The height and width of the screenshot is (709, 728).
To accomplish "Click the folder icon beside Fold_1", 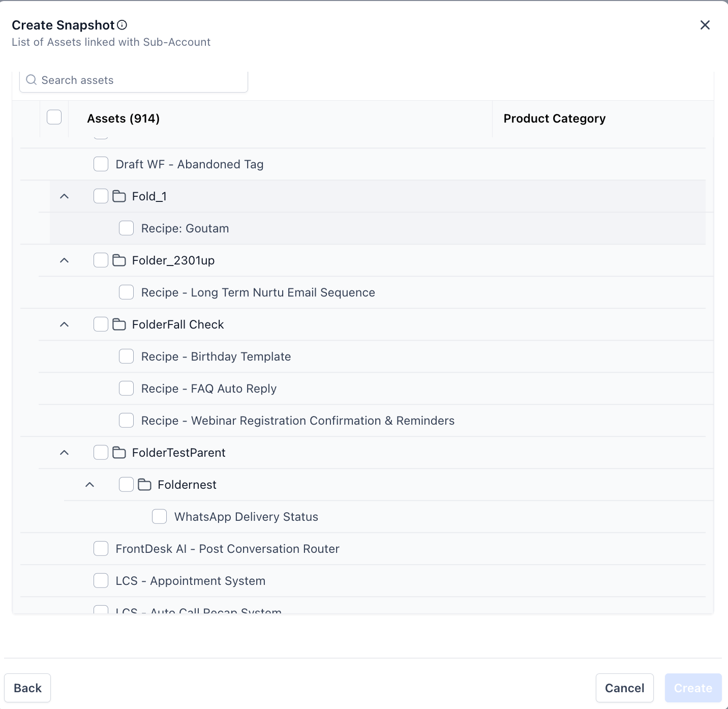I will 119,196.
